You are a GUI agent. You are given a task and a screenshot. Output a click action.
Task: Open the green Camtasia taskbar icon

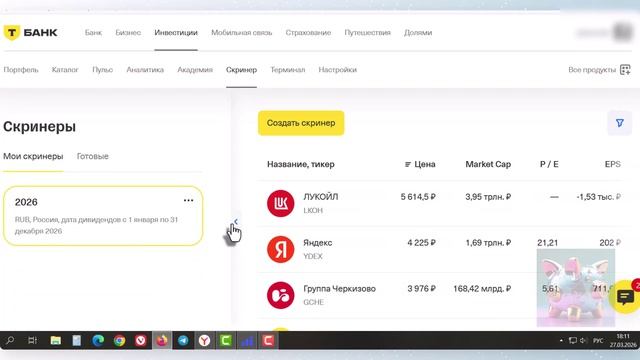pyautogui.click(x=226, y=340)
